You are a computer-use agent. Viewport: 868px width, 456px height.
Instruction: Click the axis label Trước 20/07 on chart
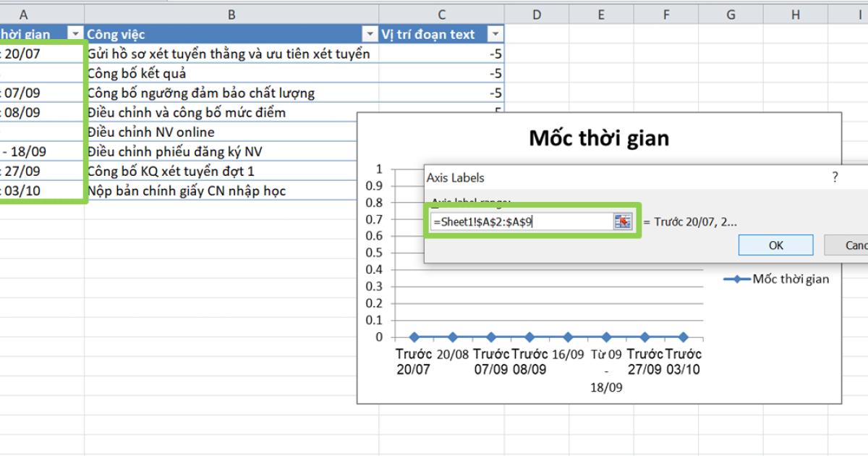click(414, 361)
